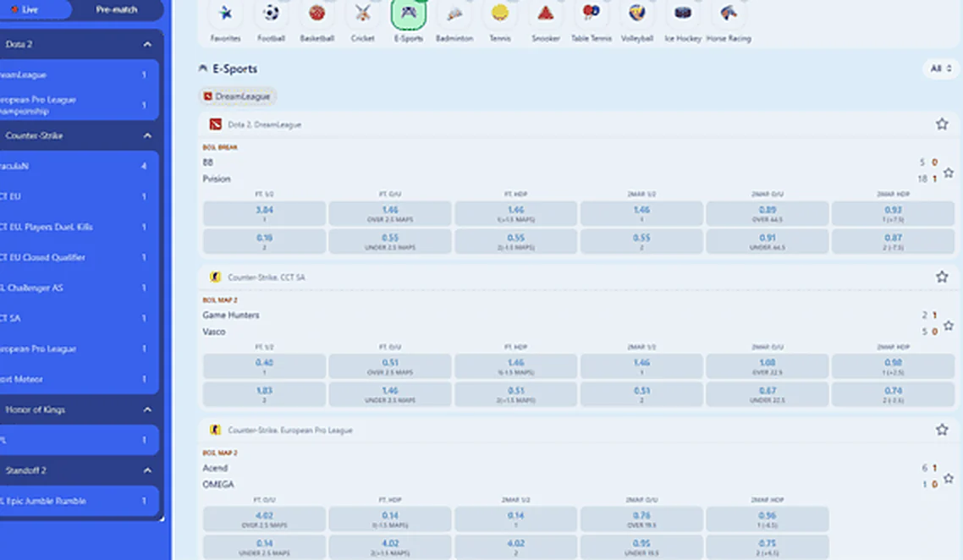Open the All filter dropdown
963x560 pixels.
coord(940,69)
